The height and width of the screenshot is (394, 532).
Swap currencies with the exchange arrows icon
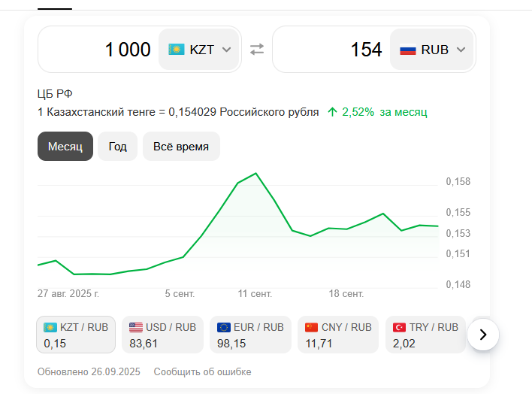point(257,50)
